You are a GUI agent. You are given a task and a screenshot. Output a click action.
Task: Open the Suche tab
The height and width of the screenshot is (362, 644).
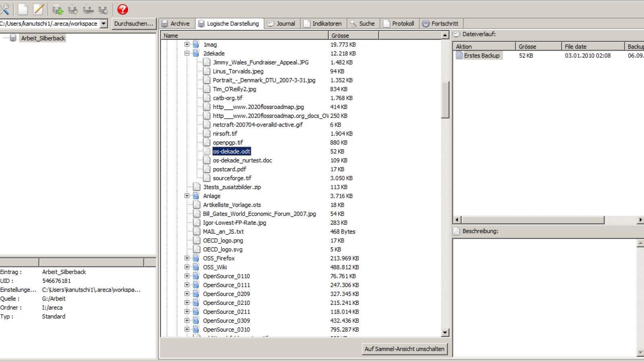(x=363, y=23)
